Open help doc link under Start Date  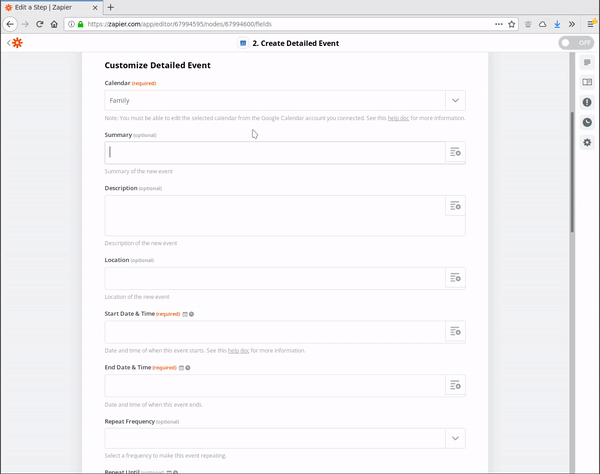pos(238,350)
